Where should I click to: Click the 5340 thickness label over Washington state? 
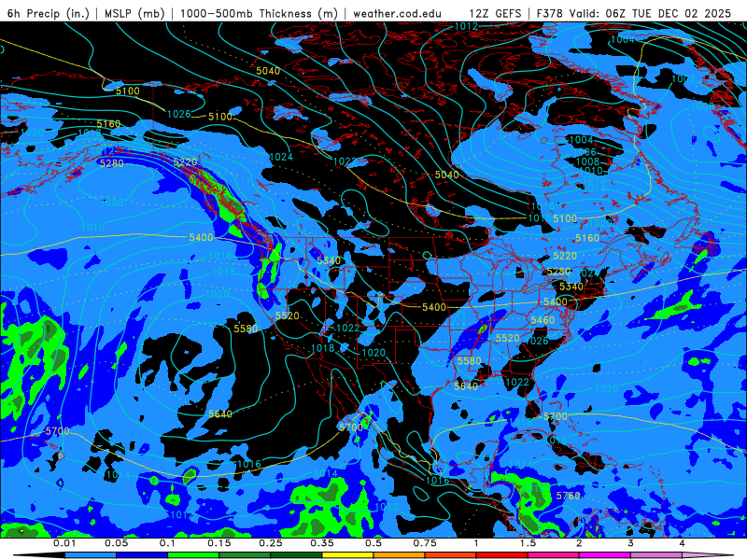(x=330, y=260)
